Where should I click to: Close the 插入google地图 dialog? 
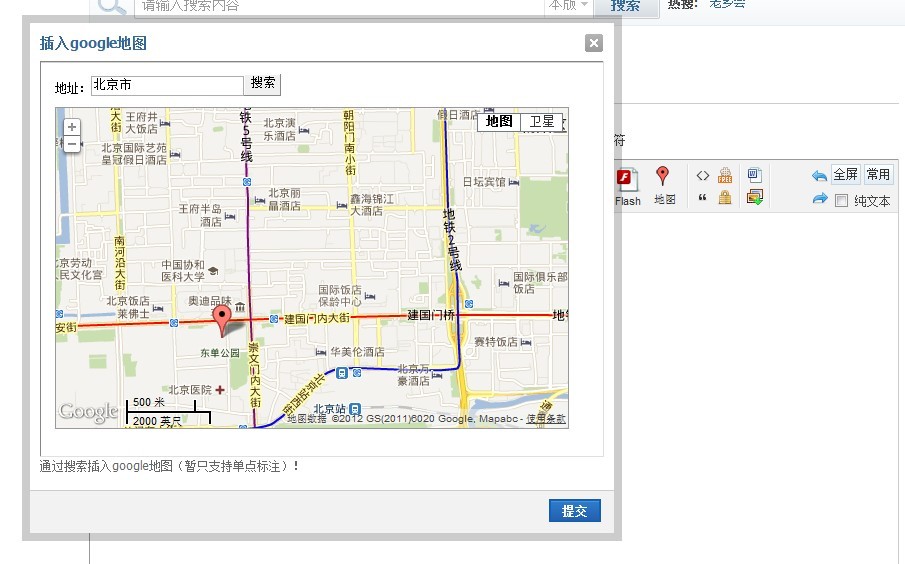pyautogui.click(x=593, y=43)
